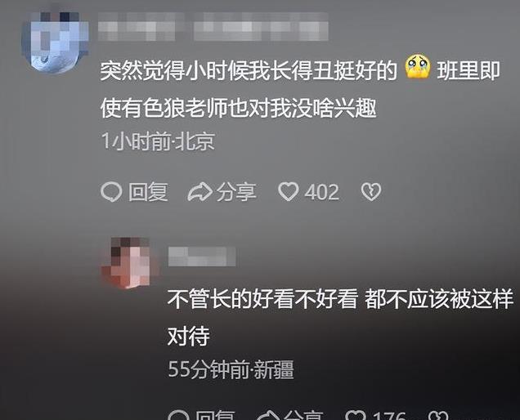The image size is (520, 420).
Task: Click the share arrow icon under the second comment
Action: click(268, 416)
